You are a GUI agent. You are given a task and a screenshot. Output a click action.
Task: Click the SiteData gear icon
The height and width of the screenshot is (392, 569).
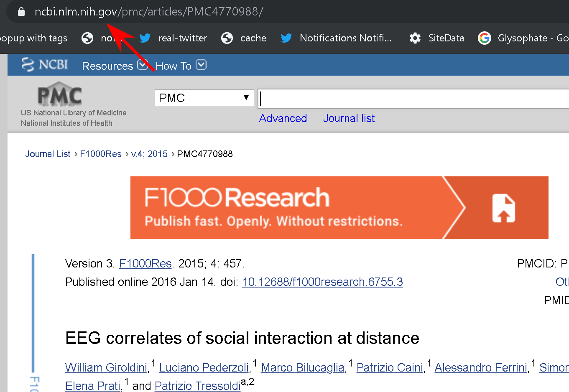pyautogui.click(x=415, y=38)
